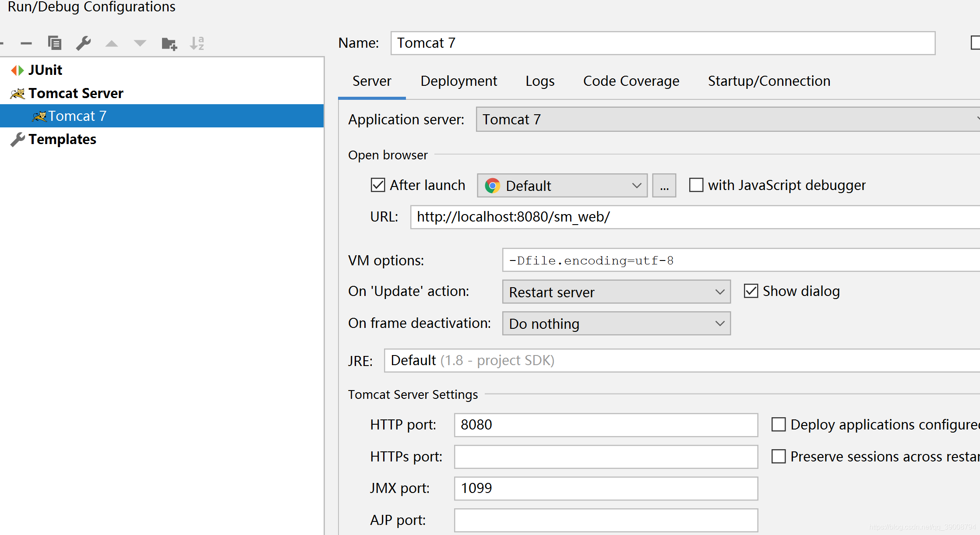Click the move up arrow icon
Viewport: 980px width, 535px height.
pos(112,43)
